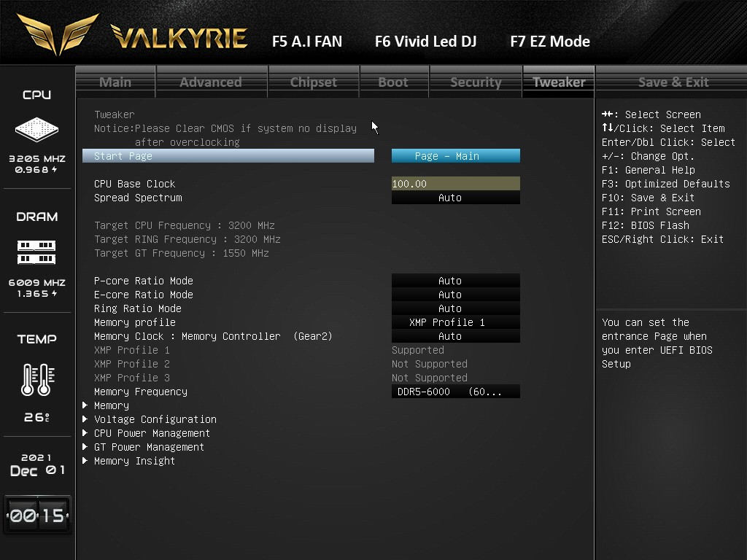Open Ring Ratio Mode Auto dropdown
747x560 pixels.
[x=456, y=308]
